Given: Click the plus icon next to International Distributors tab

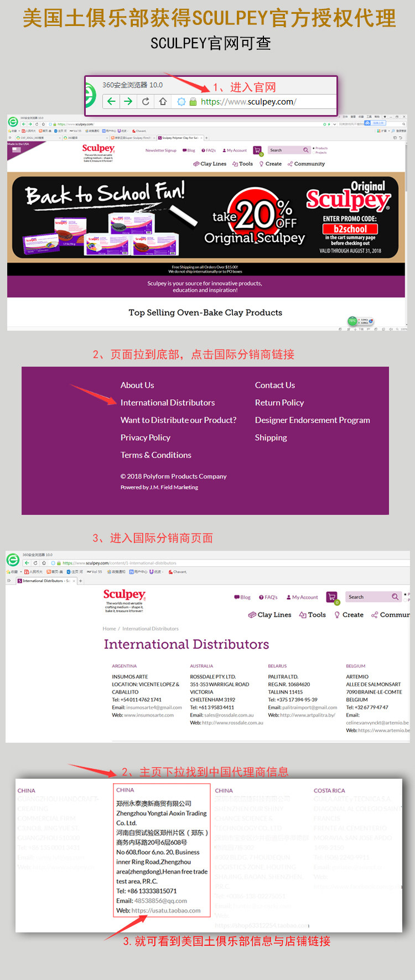Looking at the screenshot, I should tap(80, 581).
